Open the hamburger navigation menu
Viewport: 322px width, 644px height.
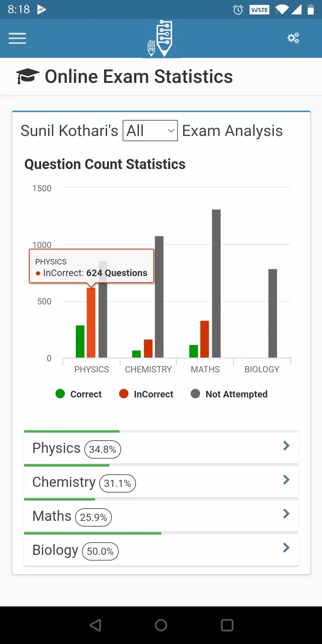point(17,38)
